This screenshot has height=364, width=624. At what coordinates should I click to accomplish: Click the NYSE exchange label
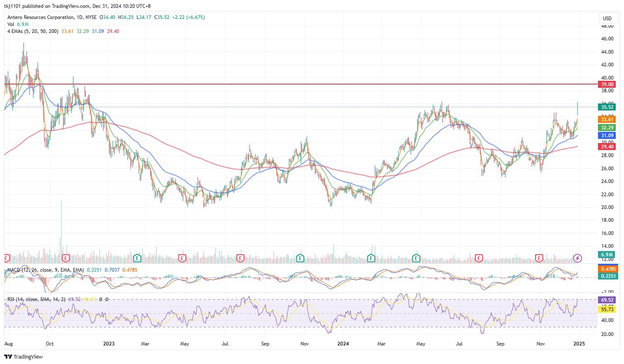[x=91, y=17]
